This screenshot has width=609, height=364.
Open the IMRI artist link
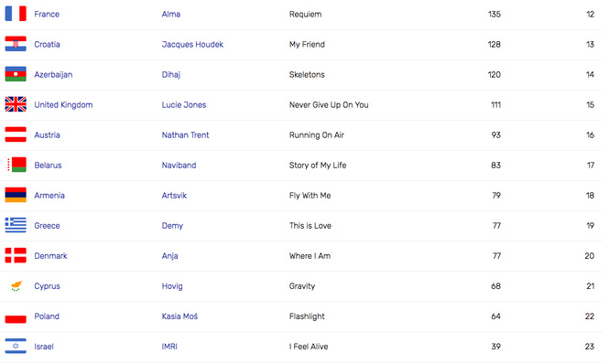169,347
